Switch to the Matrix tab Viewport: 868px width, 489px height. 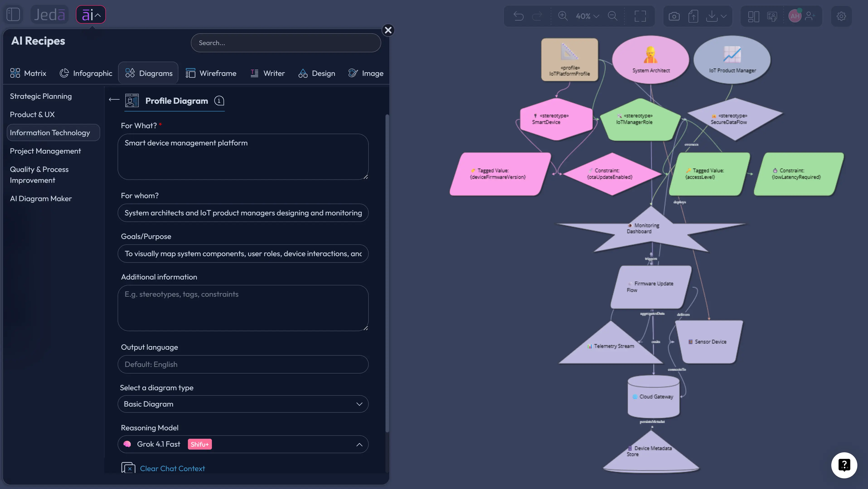point(28,73)
